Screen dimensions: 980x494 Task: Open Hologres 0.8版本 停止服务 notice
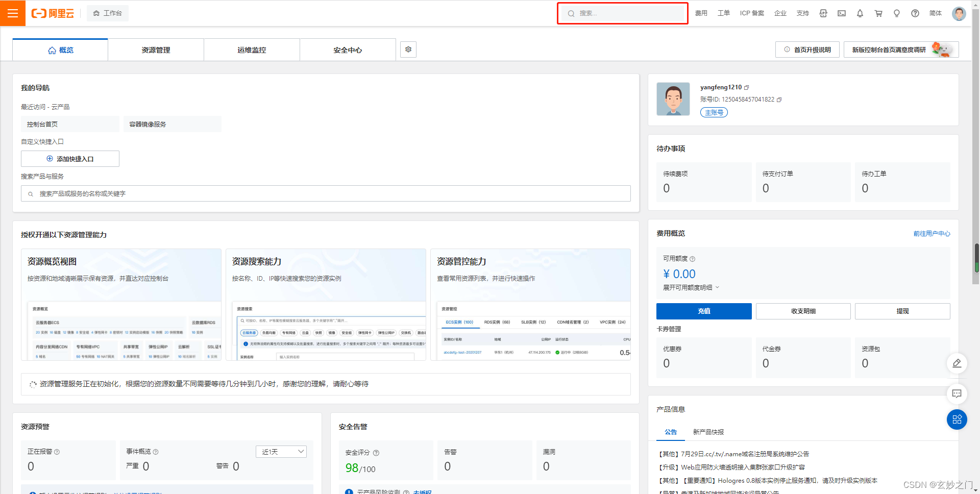(x=768, y=481)
